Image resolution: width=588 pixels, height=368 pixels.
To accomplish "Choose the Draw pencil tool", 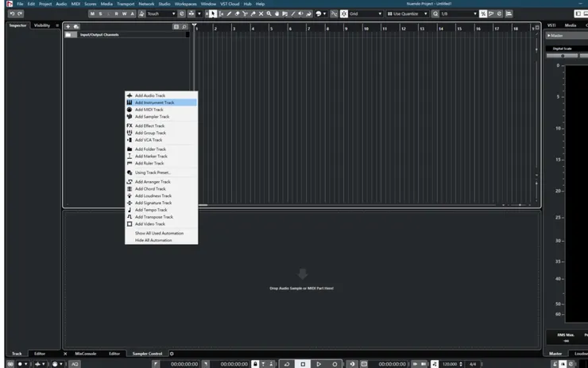I will point(229,14).
